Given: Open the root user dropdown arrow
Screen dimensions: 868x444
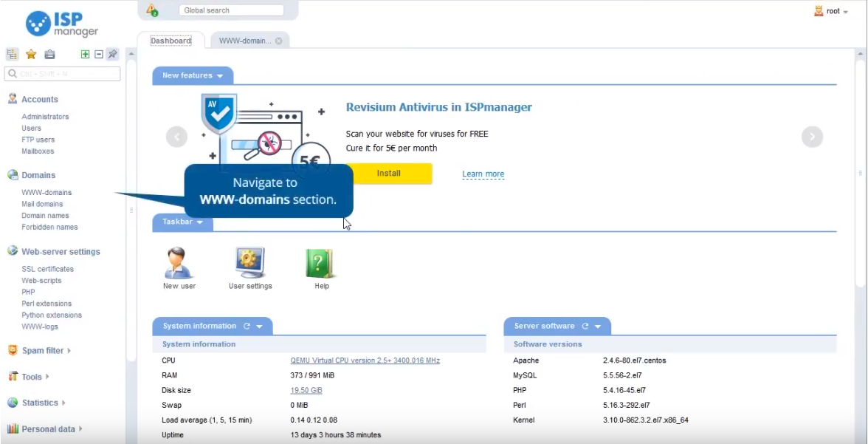Looking at the screenshot, I should (x=845, y=13).
